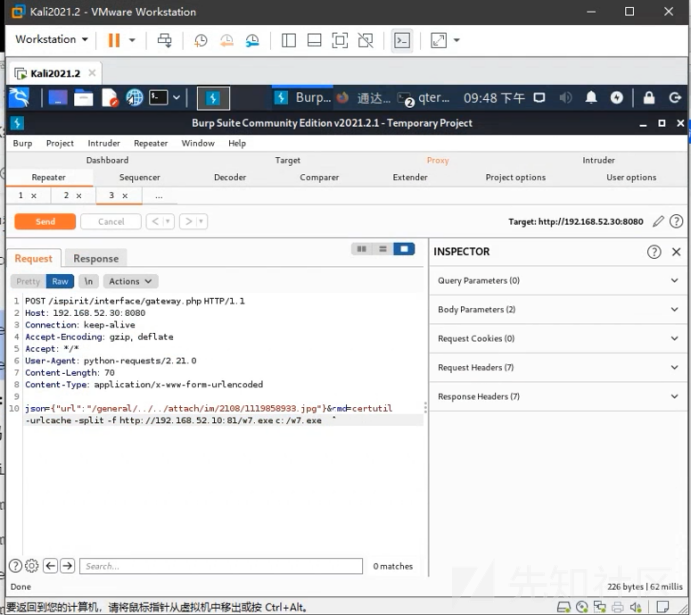Expand Request Headers (7) section
692x615 pixels.
tap(558, 368)
